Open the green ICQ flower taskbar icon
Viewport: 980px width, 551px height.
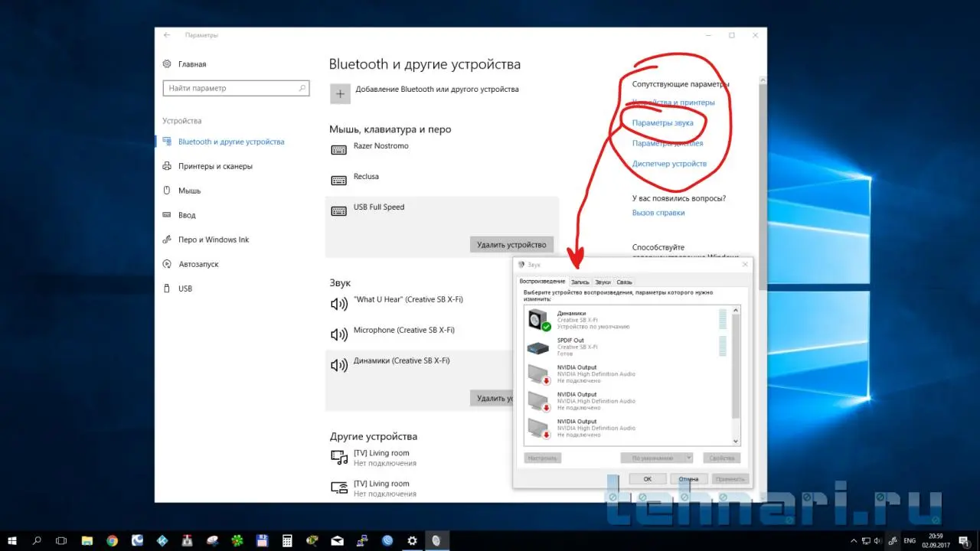237,541
